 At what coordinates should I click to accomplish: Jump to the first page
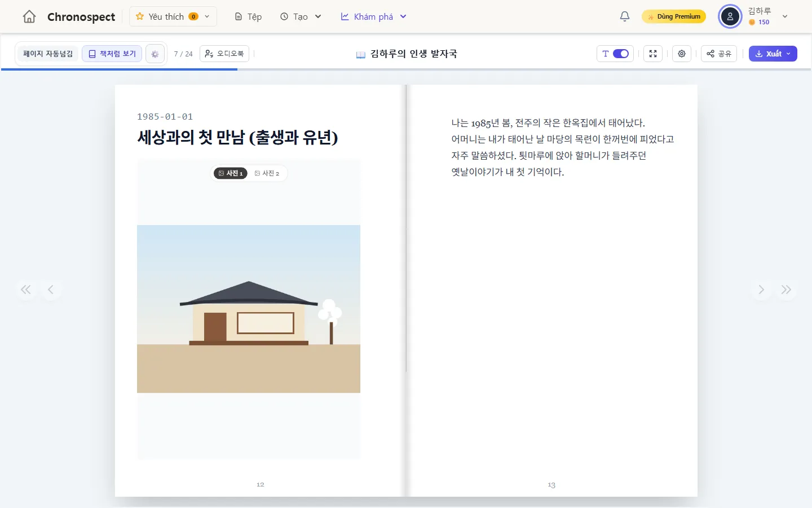click(26, 290)
